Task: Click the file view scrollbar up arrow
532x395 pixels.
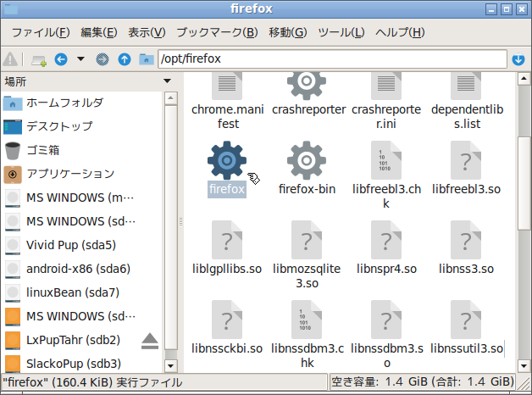Action: [x=524, y=79]
